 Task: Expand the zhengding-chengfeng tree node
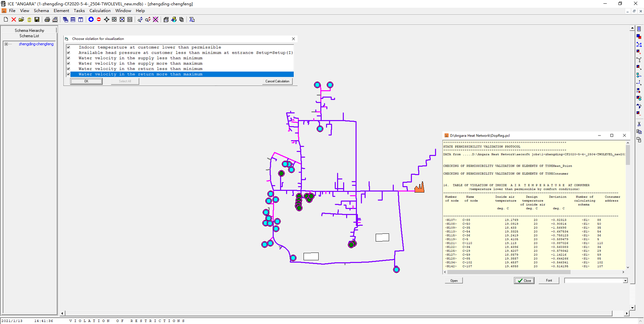click(x=6, y=44)
